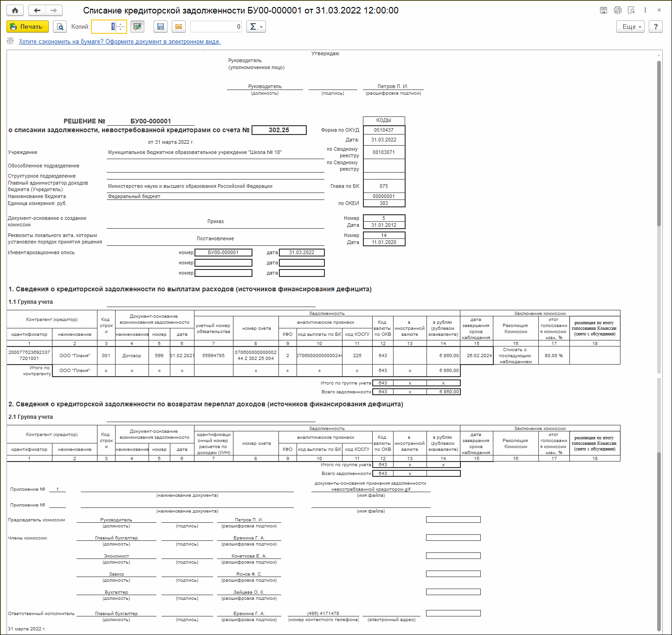Navigate forward with the right arrow
Screen dimensions: 672x635
pyautogui.click(x=54, y=10)
